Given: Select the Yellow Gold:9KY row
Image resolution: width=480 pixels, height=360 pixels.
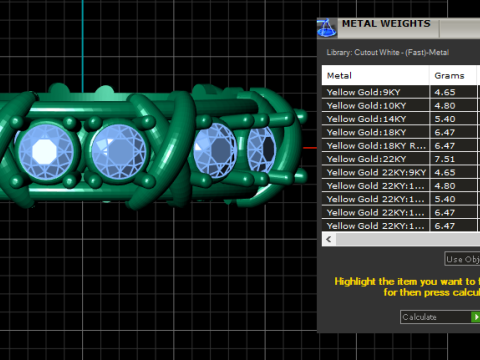Looking at the screenshot, I should pos(401,92).
